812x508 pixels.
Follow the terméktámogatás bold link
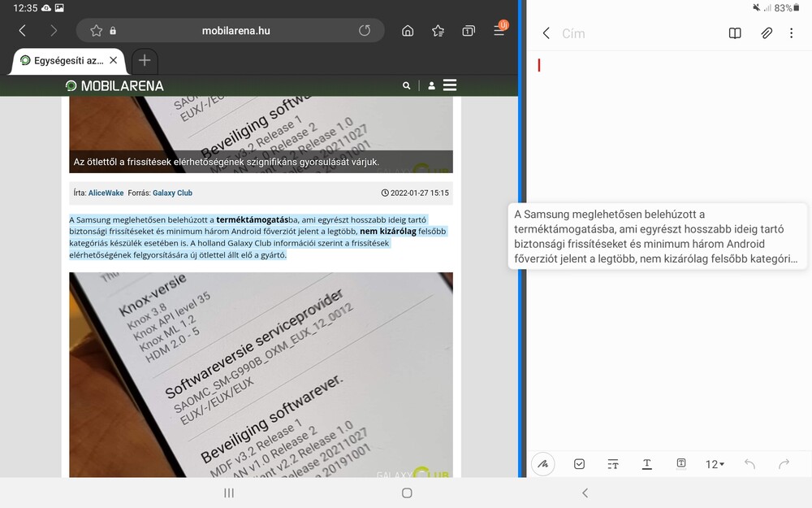point(253,219)
